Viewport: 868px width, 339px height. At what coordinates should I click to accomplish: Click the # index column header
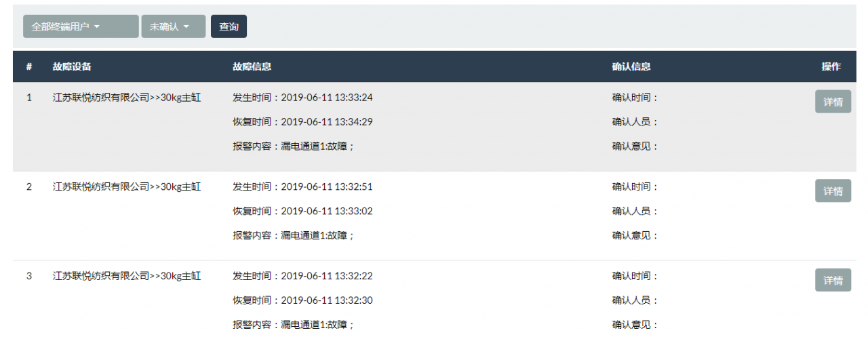coord(29,66)
